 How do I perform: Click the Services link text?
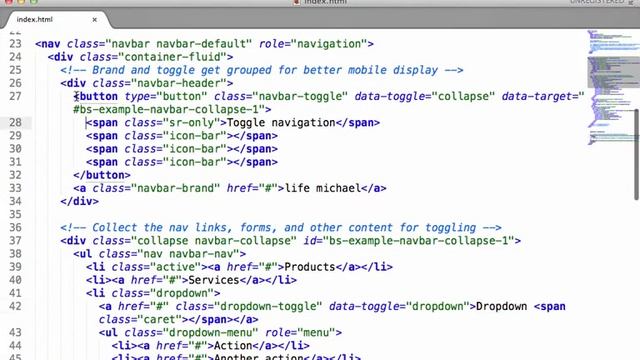214,280
